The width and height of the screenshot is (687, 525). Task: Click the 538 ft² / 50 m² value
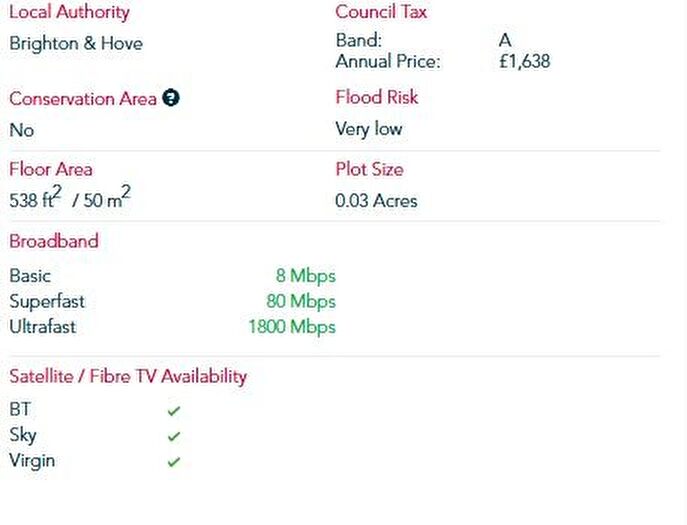[x=70, y=200]
